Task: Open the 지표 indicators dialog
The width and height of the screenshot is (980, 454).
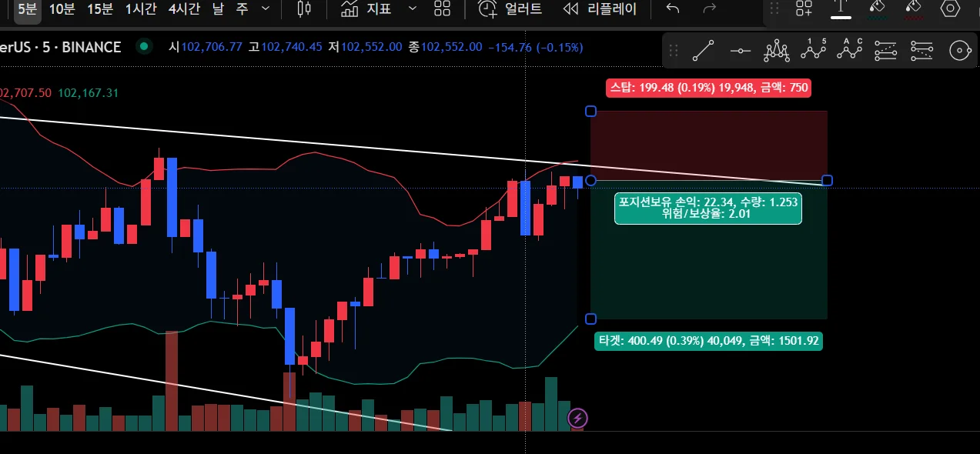Action: click(x=366, y=9)
